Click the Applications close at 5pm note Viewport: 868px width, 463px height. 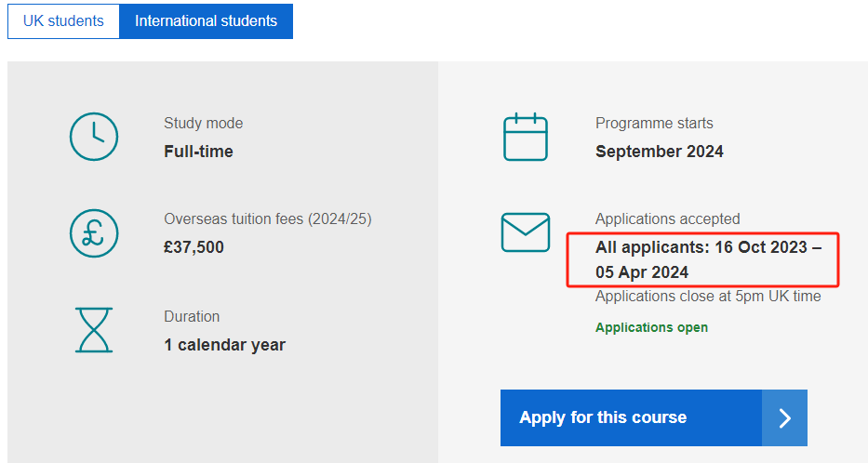coord(708,297)
